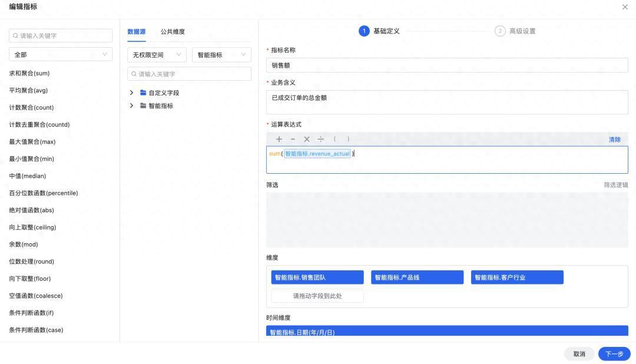Click the 筛选 filter area
Image resolution: width=636 pixels, height=364 pixels.
(447, 220)
